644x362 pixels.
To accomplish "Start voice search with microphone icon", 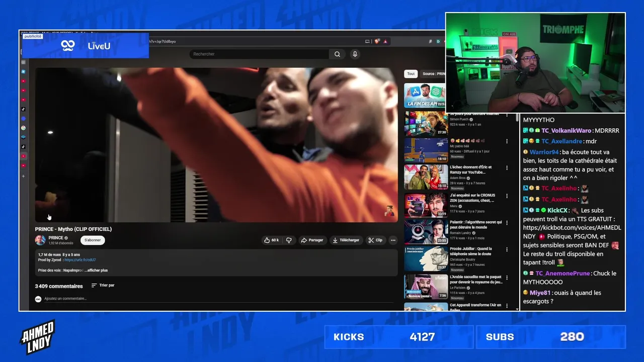I will click(x=355, y=54).
